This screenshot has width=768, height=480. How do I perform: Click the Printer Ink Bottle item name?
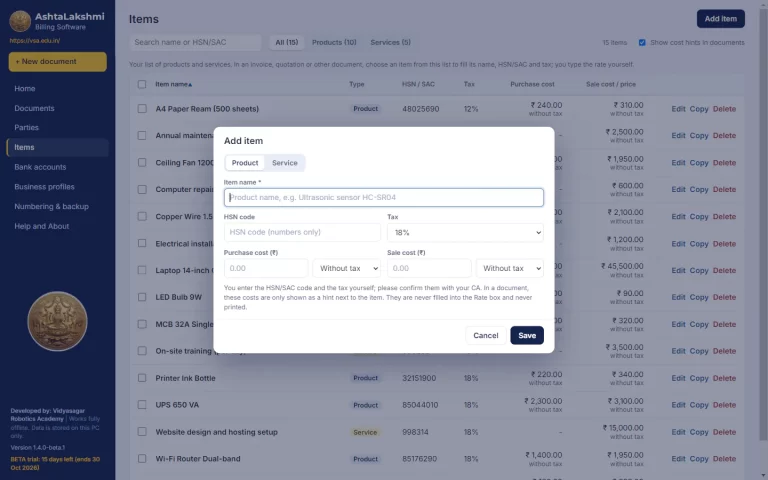coord(185,378)
